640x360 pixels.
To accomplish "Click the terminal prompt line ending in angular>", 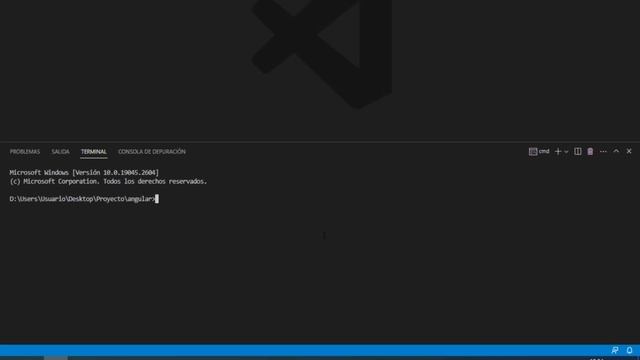I will (x=82, y=199).
